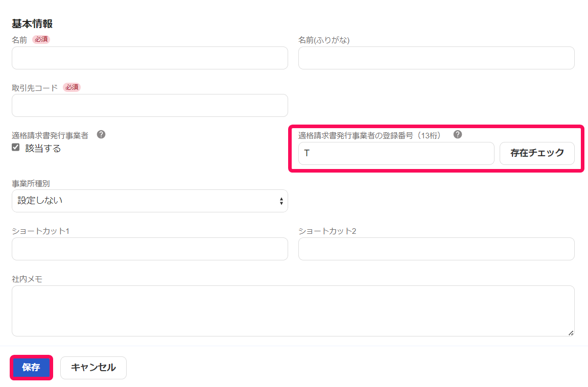Open help icon beside 適格請求書発行事業者 label

pyautogui.click(x=101, y=134)
